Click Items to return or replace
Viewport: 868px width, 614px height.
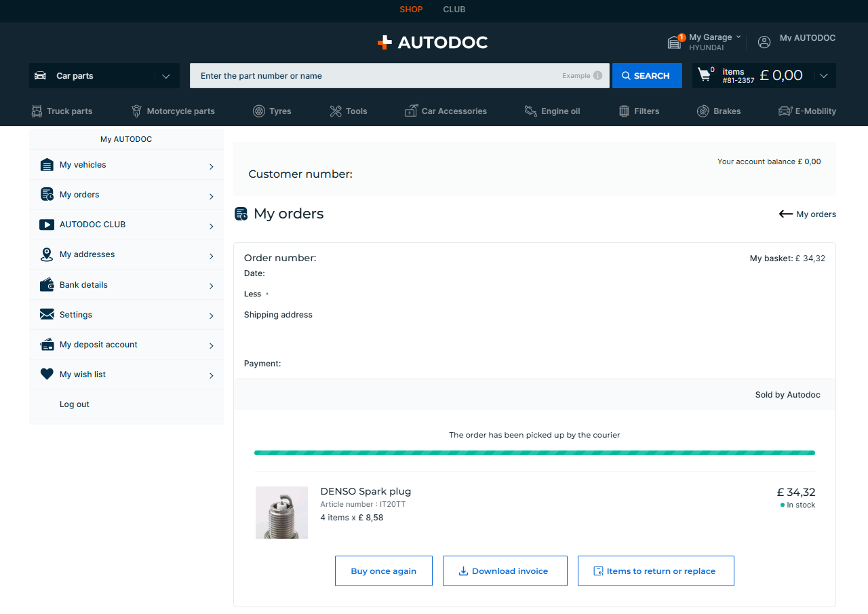click(655, 571)
